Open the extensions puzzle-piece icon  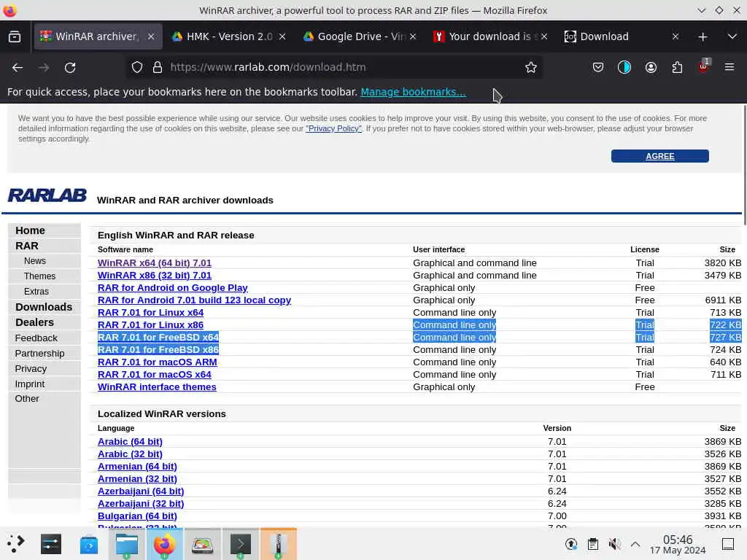click(x=677, y=67)
